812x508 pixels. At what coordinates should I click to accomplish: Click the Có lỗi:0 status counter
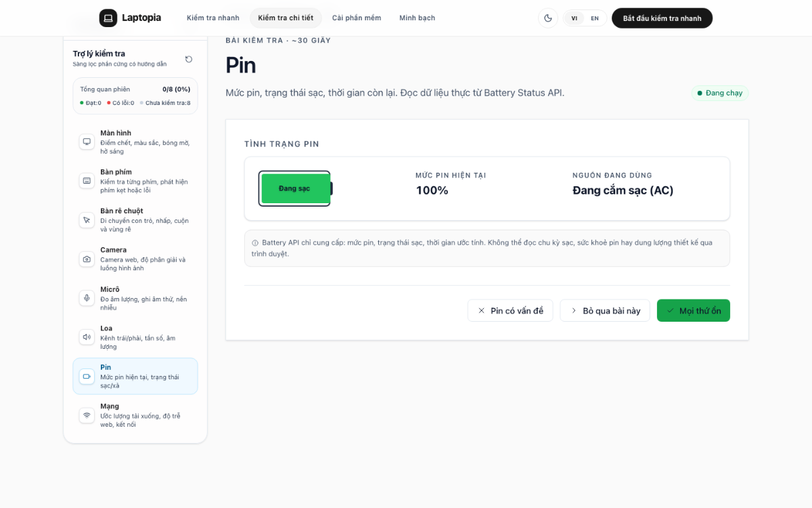(x=120, y=103)
